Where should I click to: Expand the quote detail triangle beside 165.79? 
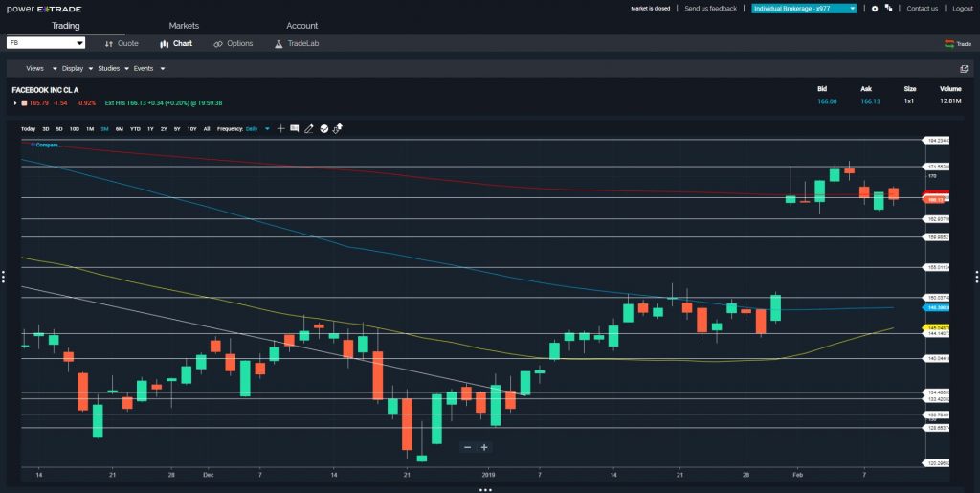pos(15,103)
